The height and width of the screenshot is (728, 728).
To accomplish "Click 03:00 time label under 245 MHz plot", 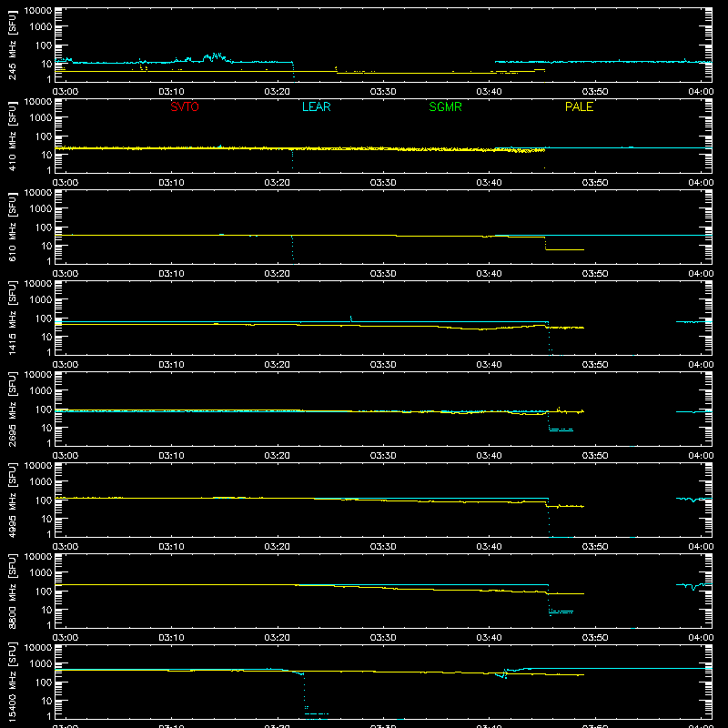I will click(x=66, y=92).
